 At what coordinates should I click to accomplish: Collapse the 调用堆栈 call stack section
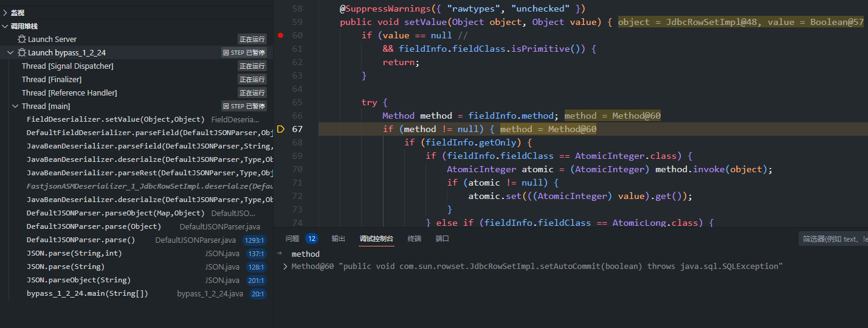click(5, 26)
